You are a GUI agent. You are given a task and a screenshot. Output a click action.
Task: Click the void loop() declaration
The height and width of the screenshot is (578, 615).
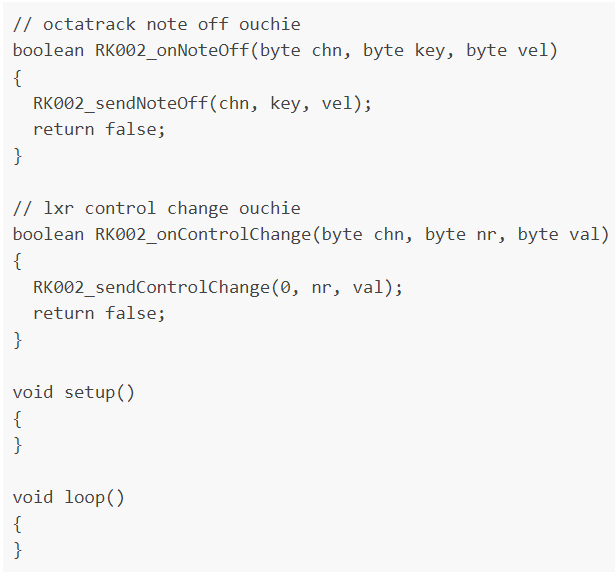point(68,497)
